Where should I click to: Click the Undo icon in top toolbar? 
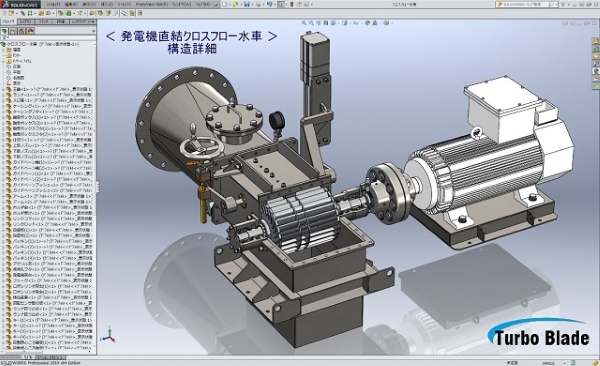(x=269, y=4)
